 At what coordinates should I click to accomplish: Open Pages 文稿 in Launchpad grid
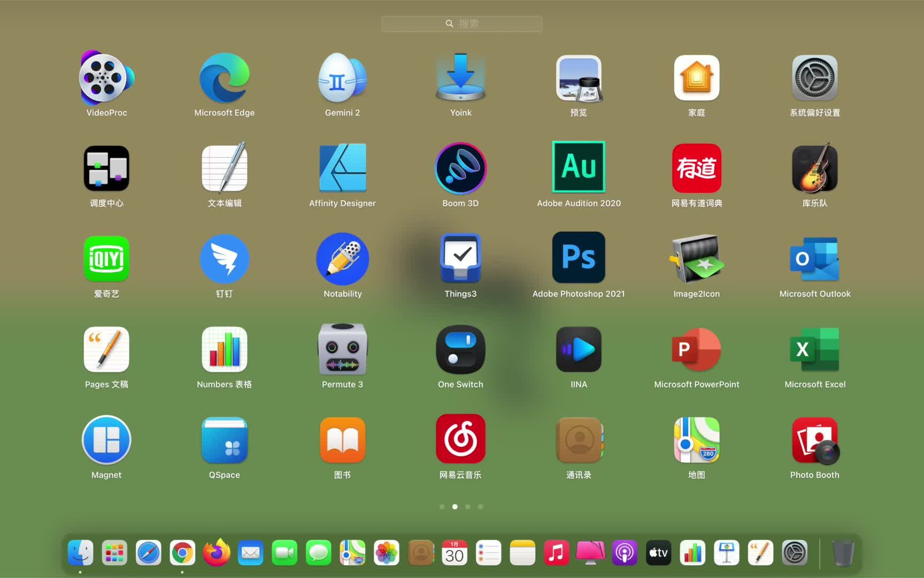[x=106, y=349]
